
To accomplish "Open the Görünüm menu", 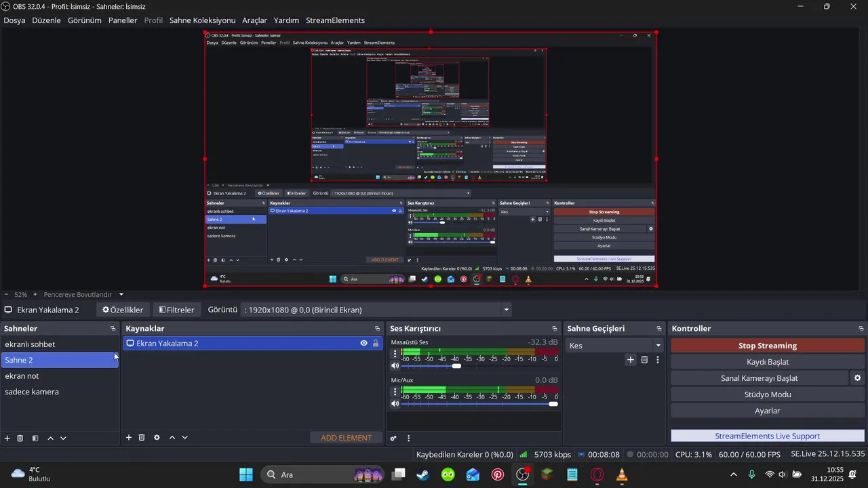I will point(85,20).
